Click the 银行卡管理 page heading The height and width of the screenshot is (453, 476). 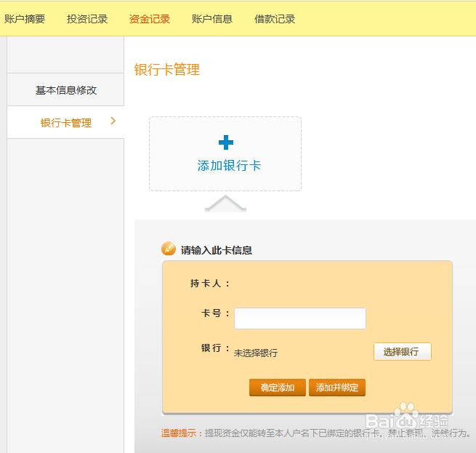point(167,70)
